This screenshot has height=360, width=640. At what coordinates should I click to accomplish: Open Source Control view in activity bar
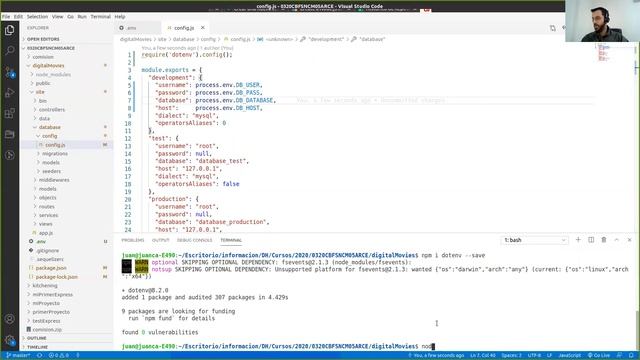click(x=9, y=72)
